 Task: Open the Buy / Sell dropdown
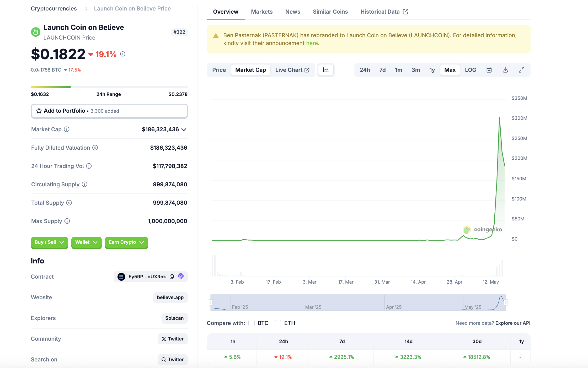[49, 242]
